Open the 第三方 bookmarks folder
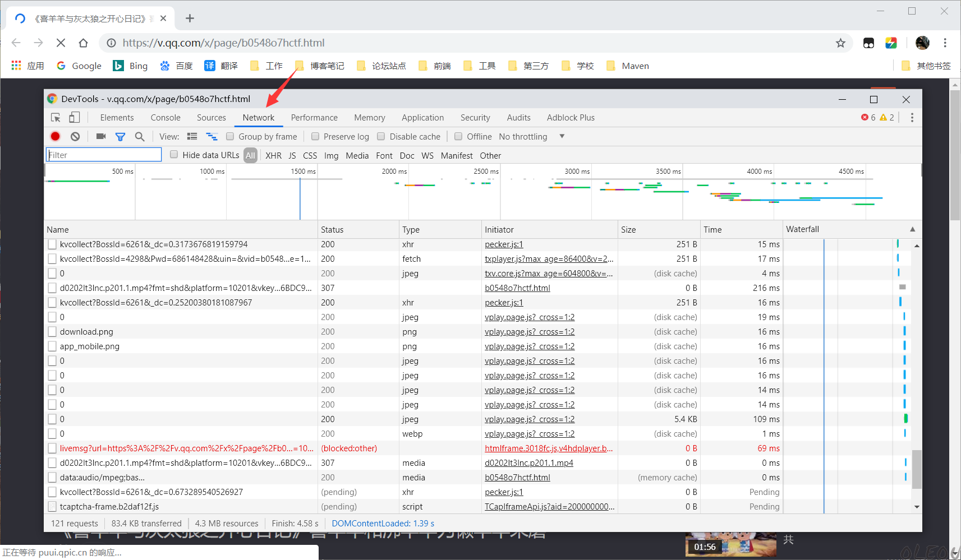 (528, 66)
